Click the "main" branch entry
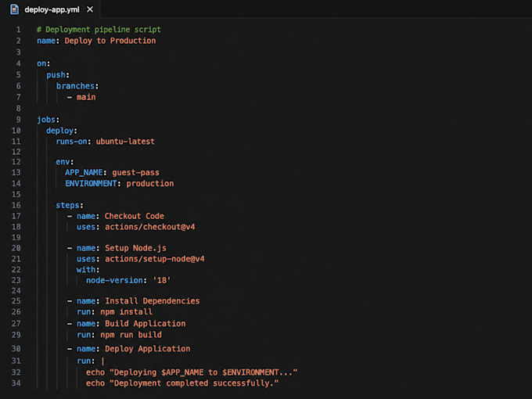 tap(86, 97)
